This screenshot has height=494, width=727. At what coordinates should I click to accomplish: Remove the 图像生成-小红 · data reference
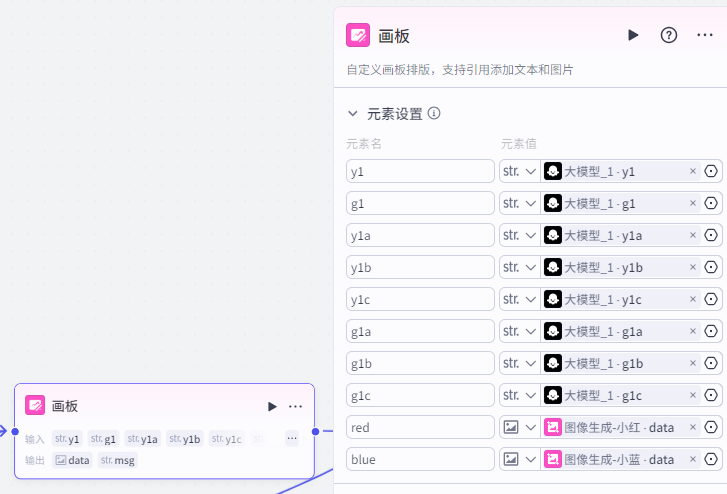(x=693, y=427)
